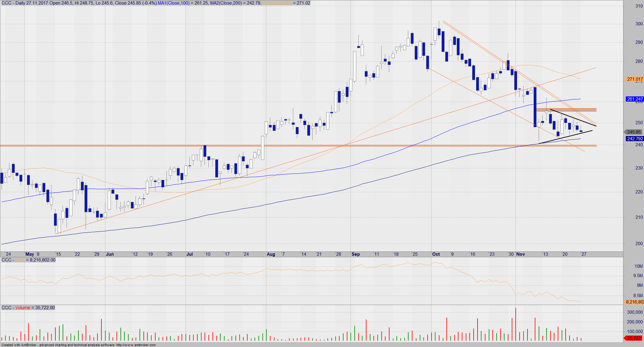Viewport: 644px width, 347px height.
Task: Click the tallest red volume bar
Action: 516,324
